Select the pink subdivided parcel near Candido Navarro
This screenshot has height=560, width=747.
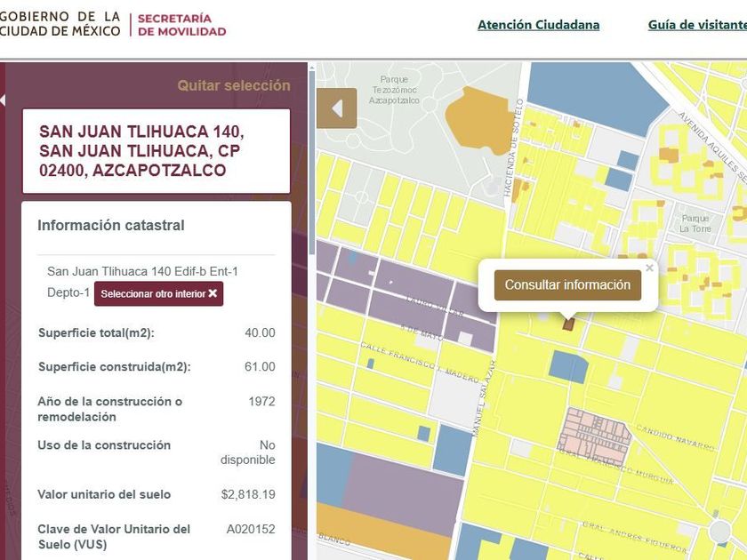594,436
